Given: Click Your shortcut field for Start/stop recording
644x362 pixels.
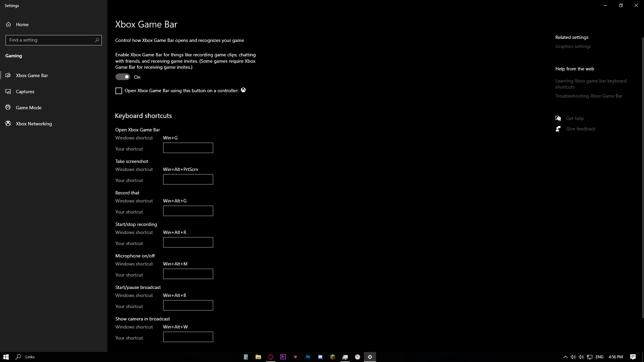Looking at the screenshot, I should pyautogui.click(x=188, y=242).
